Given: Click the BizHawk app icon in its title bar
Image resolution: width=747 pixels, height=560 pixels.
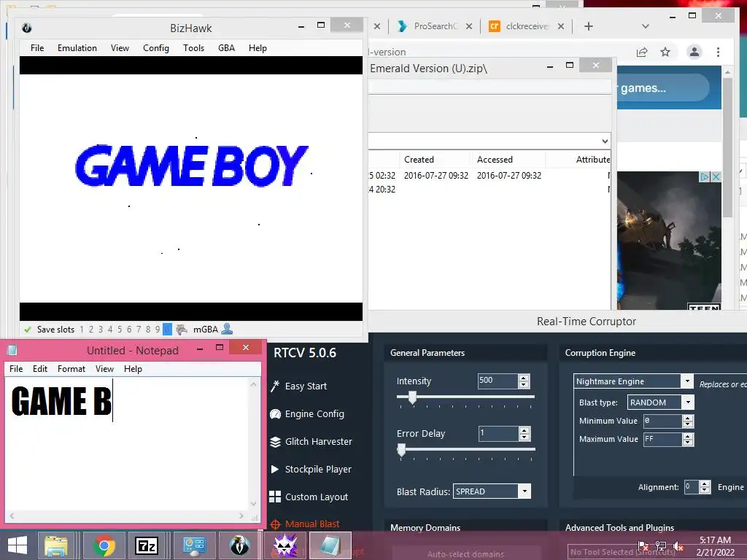Looking at the screenshot, I should click(27, 28).
